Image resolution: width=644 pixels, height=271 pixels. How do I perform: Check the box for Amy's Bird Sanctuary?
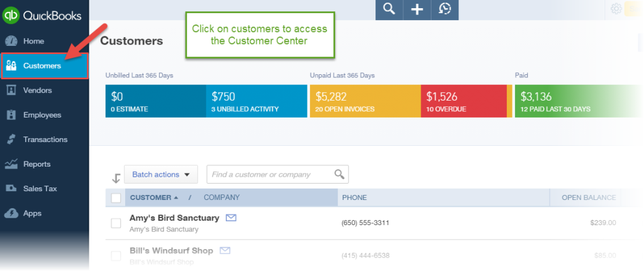tap(116, 223)
